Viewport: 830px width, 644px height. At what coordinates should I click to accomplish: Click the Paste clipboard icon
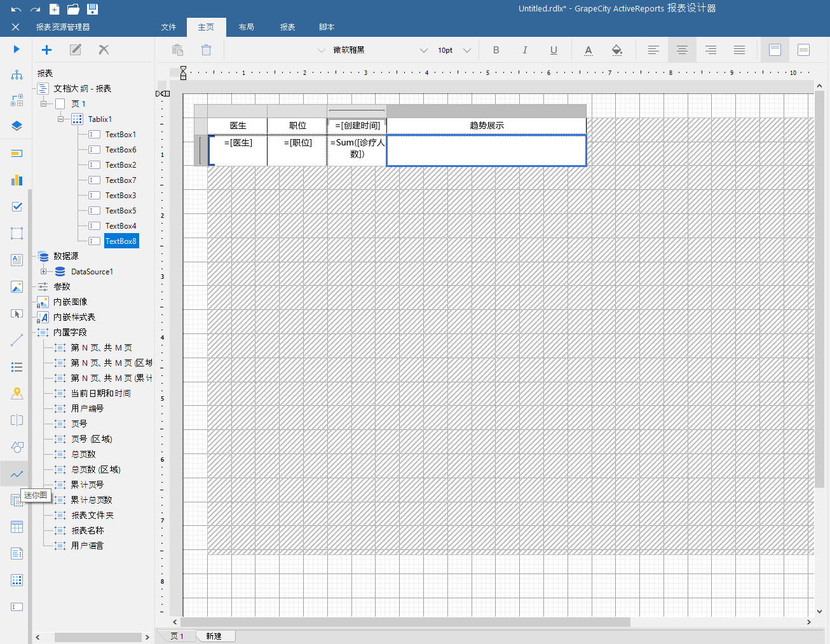click(178, 50)
